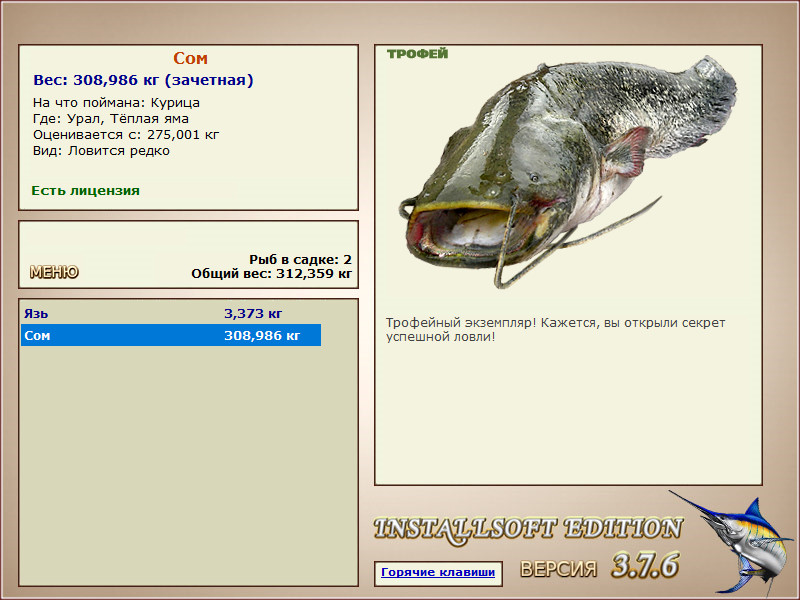The image size is (800, 600).
Task: Click the Рыб в садке: 2 counter
Action: tap(300, 260)
